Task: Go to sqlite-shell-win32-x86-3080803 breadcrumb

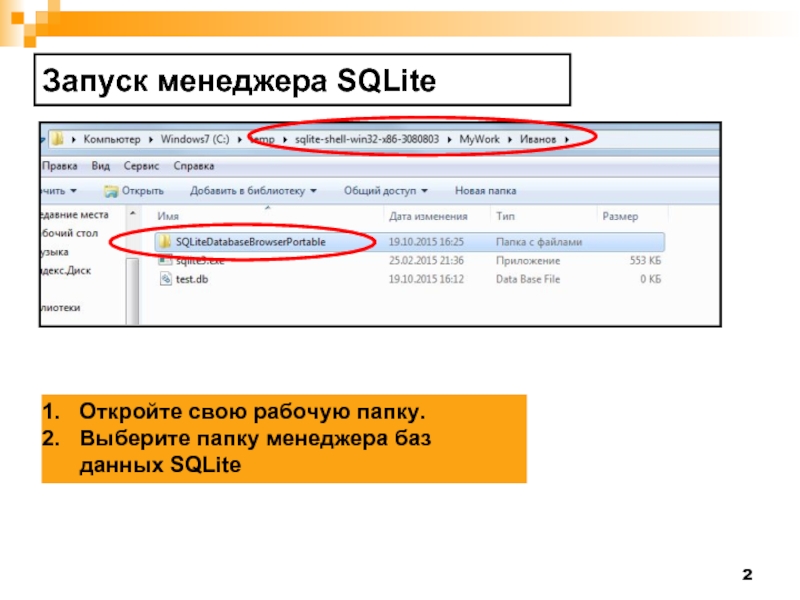Action: (x=367, y=139)
